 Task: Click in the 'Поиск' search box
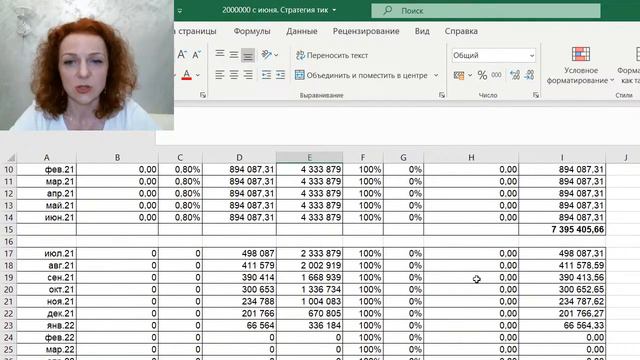pos(486,11)
